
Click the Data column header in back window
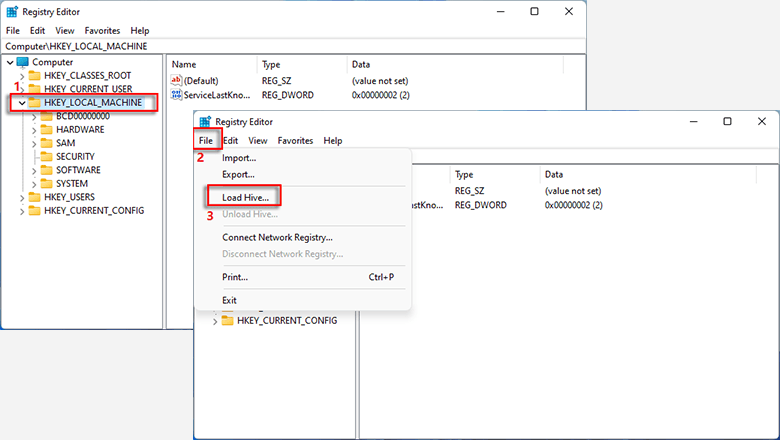pos(361,64)
